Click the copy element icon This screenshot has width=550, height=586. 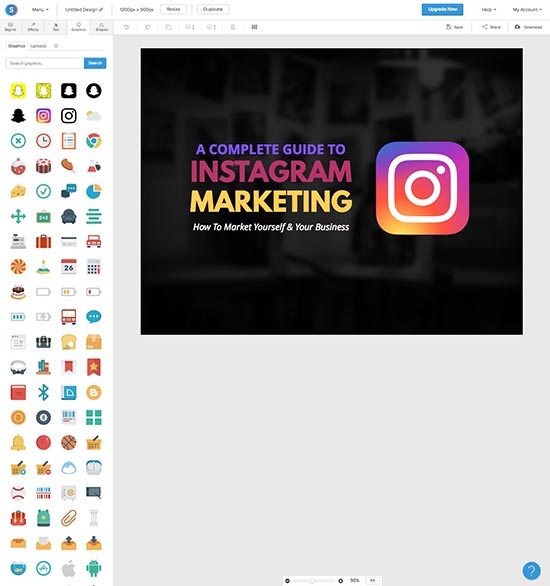click(x=169, y=27)
